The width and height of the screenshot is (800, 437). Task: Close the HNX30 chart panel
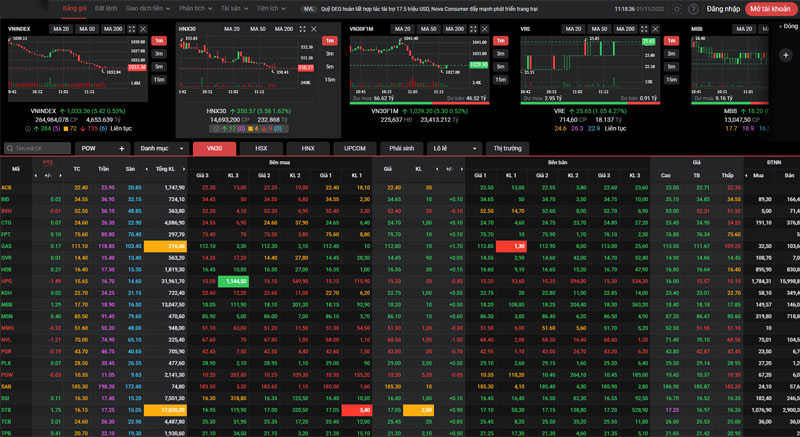[314, 29]
